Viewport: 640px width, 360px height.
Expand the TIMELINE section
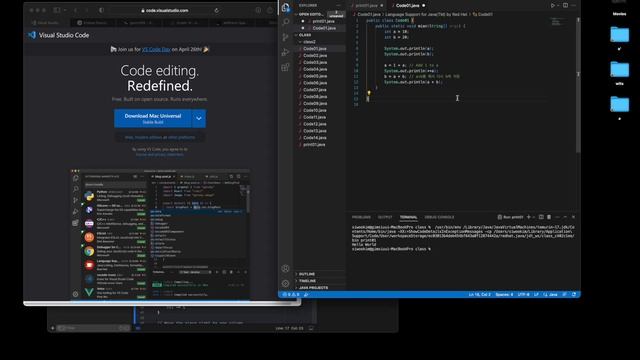coord(307,281)
